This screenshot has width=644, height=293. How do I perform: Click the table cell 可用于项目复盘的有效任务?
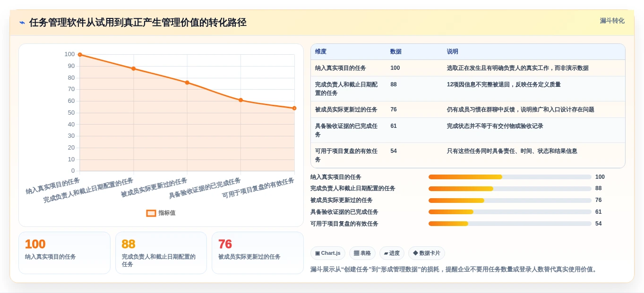[x=346, y=155]
